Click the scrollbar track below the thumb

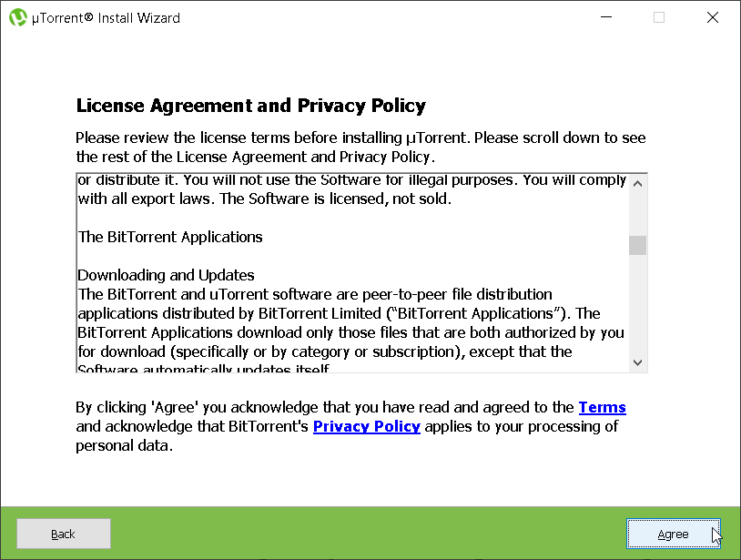pyautogui.click(x=637, y=304)
